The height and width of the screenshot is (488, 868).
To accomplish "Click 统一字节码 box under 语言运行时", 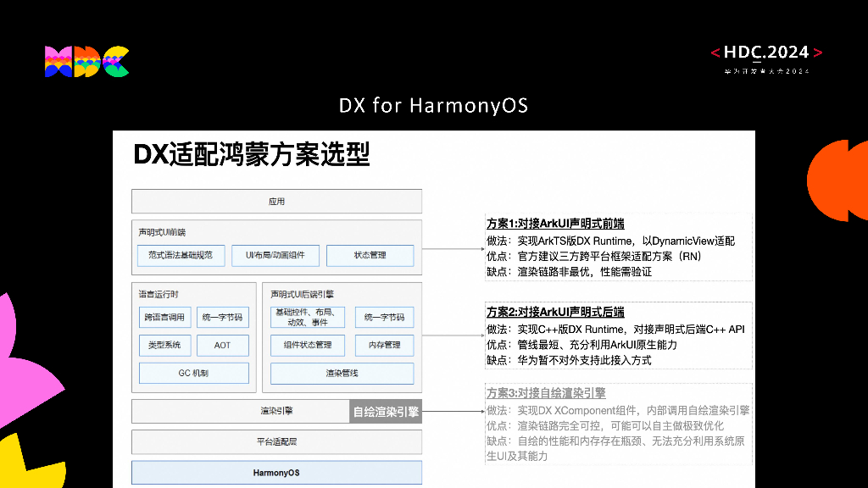I will [223, 317].
